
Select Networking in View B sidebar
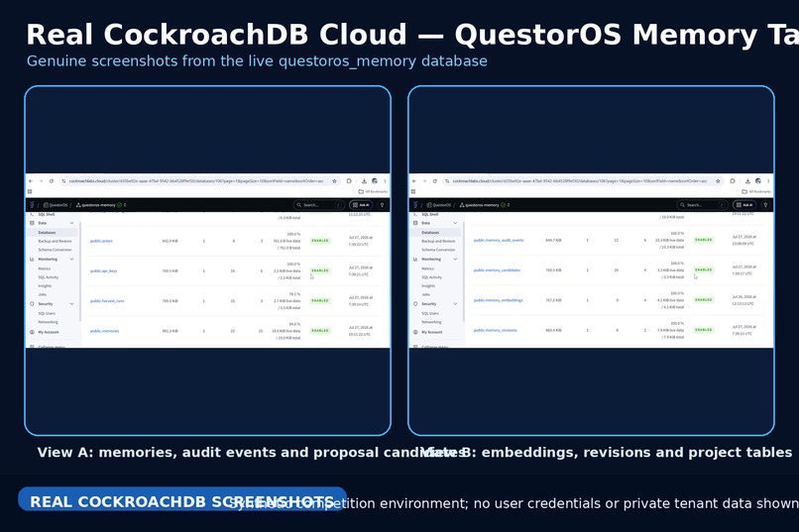[431, 322]
